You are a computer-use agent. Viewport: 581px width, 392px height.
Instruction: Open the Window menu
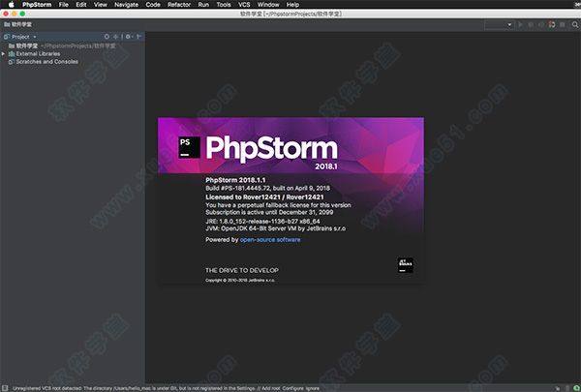pos(268,5)
